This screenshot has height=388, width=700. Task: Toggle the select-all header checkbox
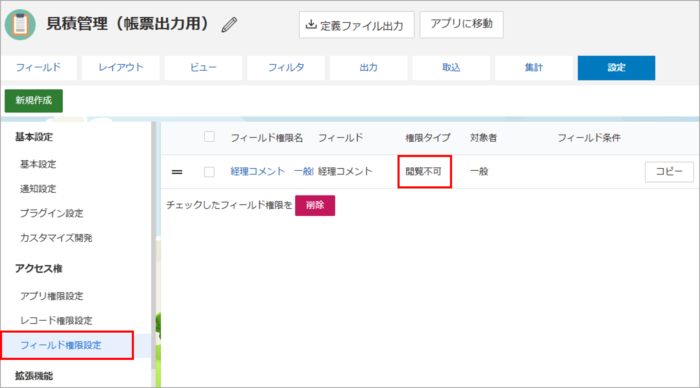[x=209, y=137]
